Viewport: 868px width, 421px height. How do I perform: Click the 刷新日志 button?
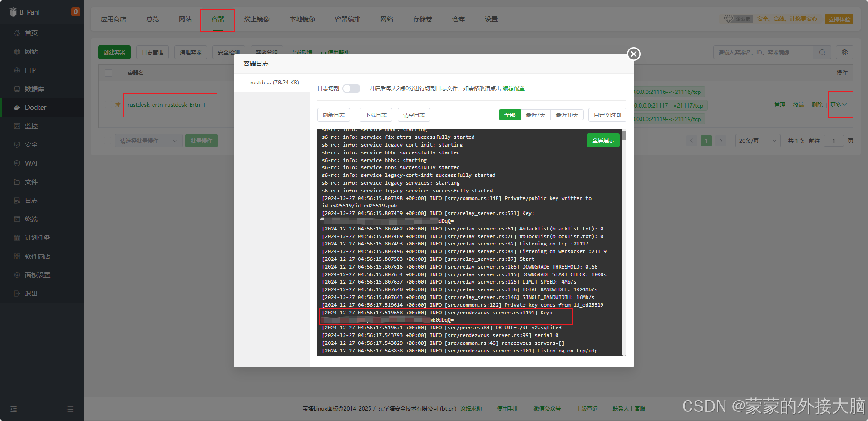pyautogui.click(x=334, y=115)
